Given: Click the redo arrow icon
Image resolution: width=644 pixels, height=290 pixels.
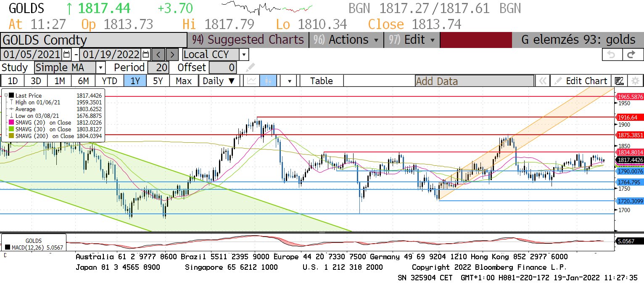Looking at the screenshot, I should (x=631, y=55).
